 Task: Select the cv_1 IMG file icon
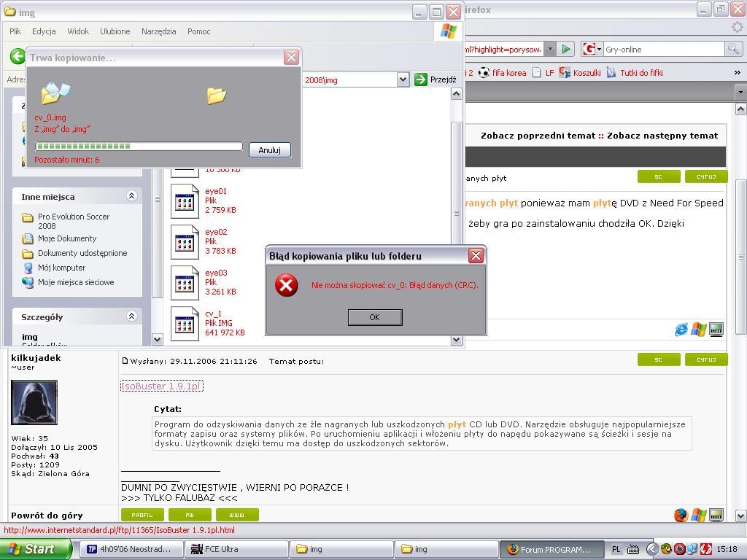pyautogui.click(x=185, y=323)
